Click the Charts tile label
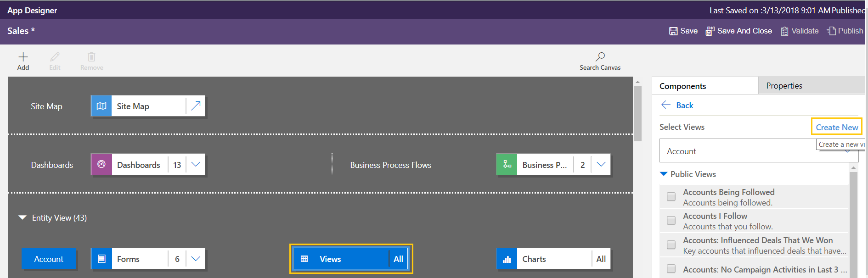This screenshot has width=868, height=278. pyautogui.click(x=534, y=259)
